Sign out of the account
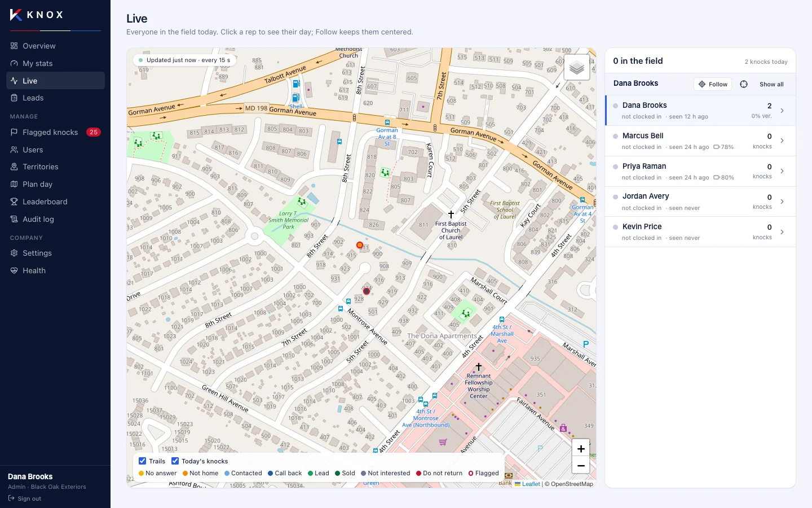 (25, 498)
